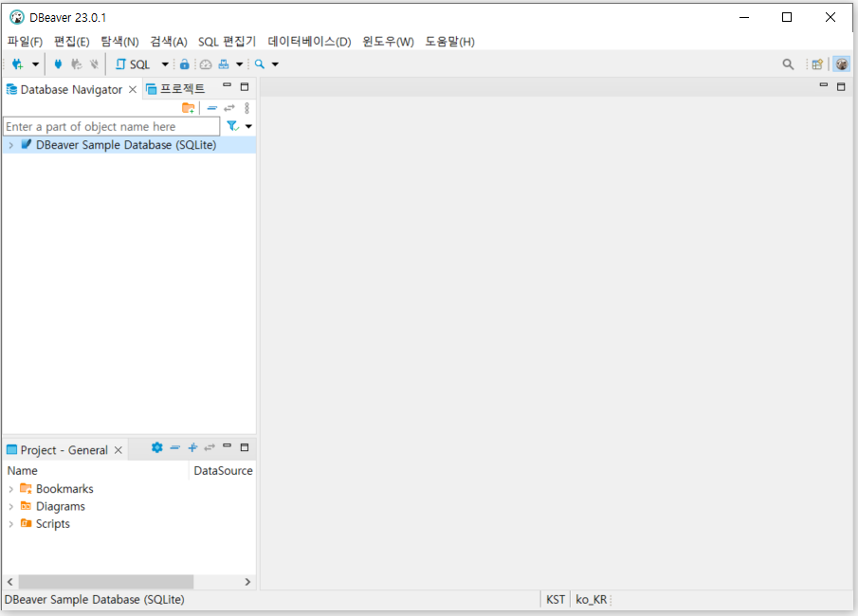Viewport: 858px width, 616px height.
Task: Click the create new folder icon in navigator
Action: [x=189, y=108]
